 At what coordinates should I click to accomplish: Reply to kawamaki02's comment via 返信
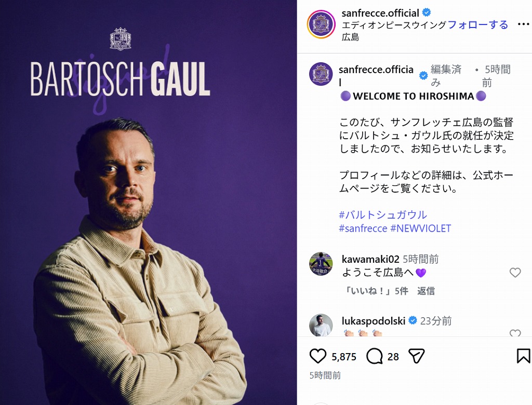click(x=426, y=291)
